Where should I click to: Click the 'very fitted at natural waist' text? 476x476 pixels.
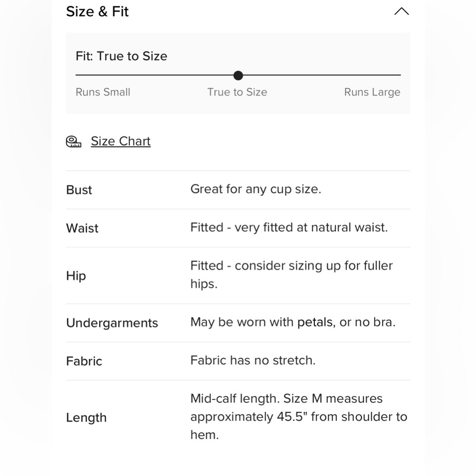click(311, 228)
